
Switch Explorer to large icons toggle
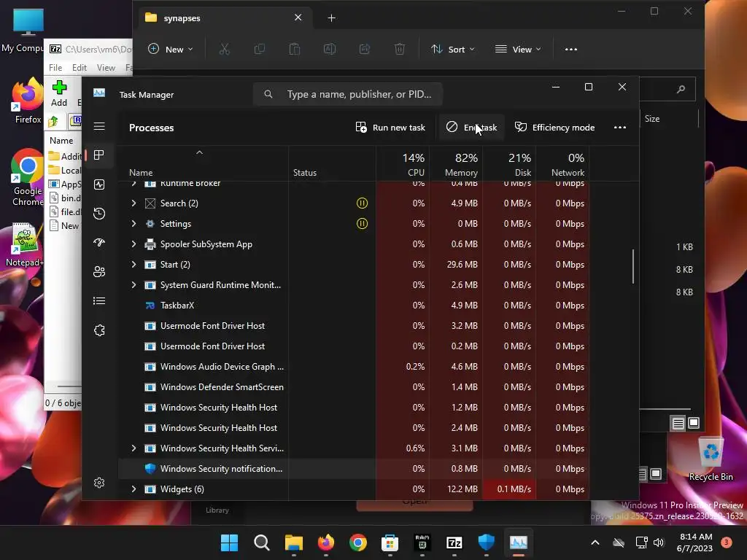tap(694, 423)
